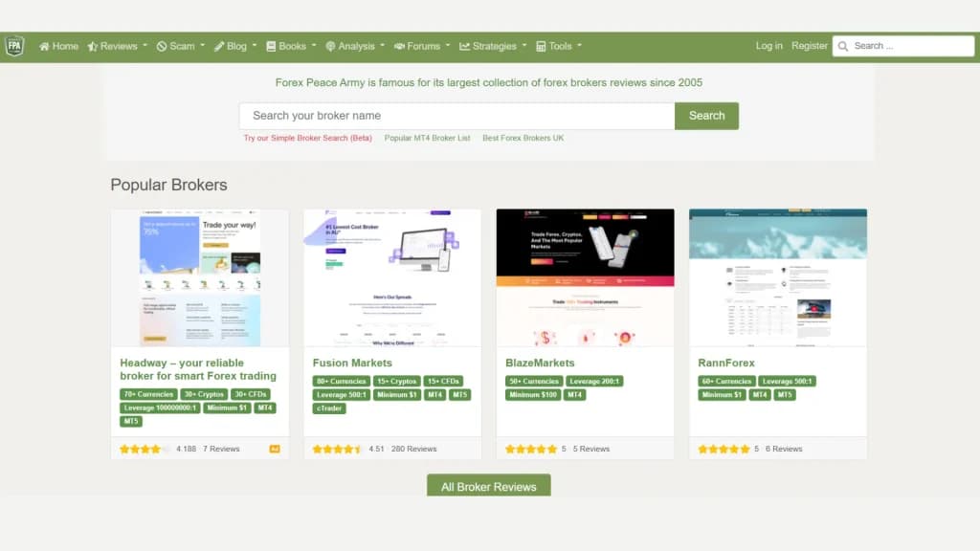Click the Register link

pos(810,46)
